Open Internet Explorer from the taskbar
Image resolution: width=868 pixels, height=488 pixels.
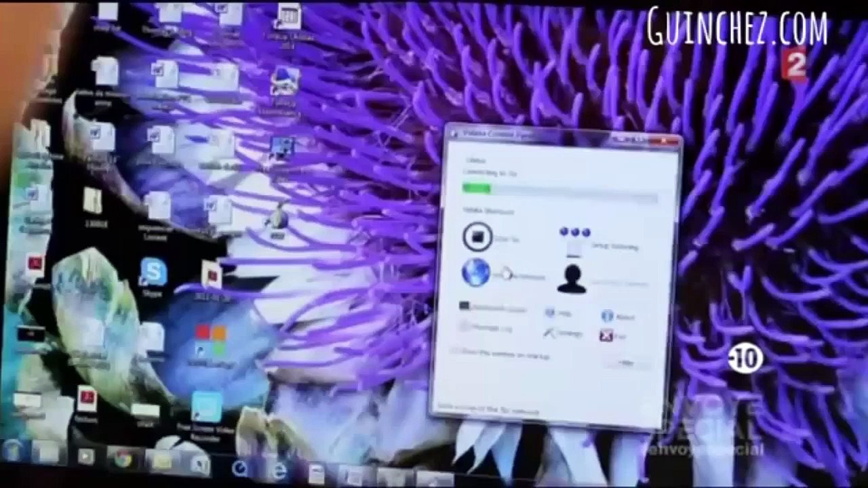pos(279,469)
